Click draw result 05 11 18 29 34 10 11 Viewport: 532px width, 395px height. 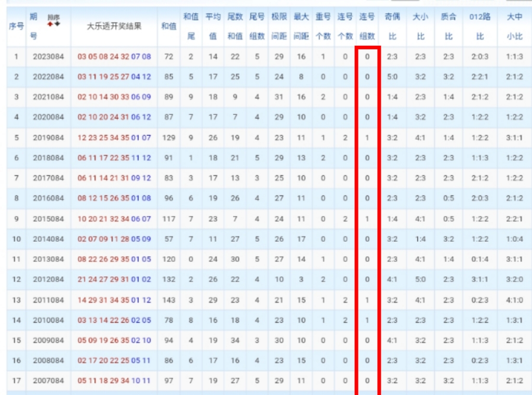click(114, 381)
